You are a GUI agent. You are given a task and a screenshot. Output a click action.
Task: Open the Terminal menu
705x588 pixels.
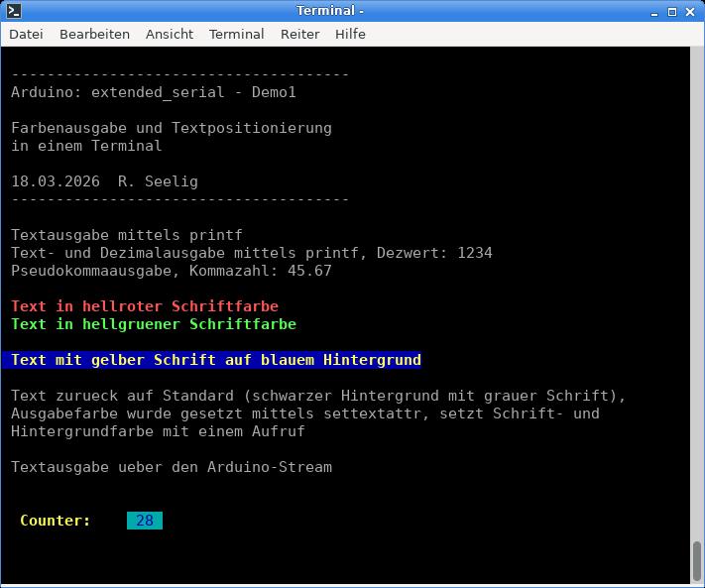point(236,34)
